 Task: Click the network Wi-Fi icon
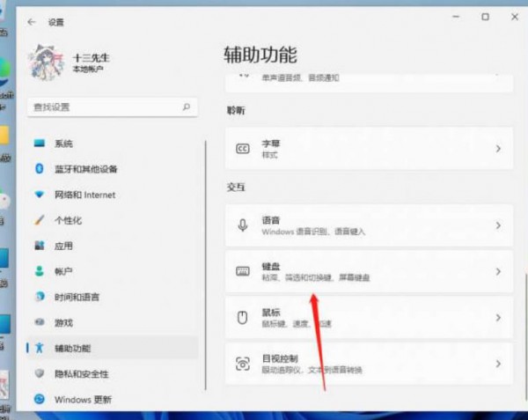[x=40, y=195]
